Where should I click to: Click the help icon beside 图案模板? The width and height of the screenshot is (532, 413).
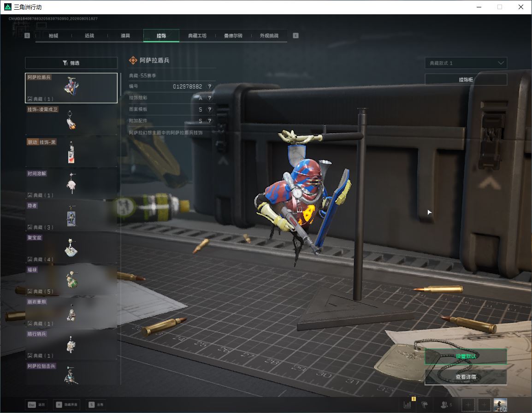pyautogui.click(x=210, y=109)
